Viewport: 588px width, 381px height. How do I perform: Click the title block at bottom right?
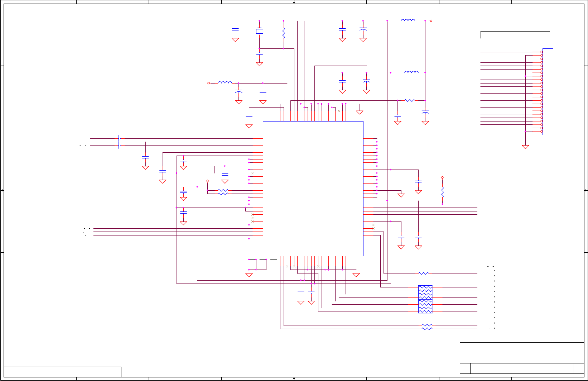coord(522,359)
